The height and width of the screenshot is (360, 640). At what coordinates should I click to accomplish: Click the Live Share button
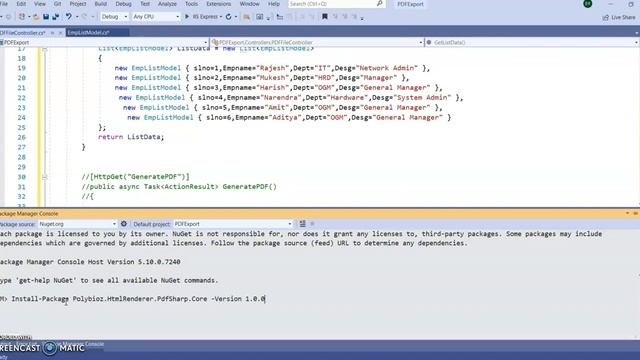[619, 17]
